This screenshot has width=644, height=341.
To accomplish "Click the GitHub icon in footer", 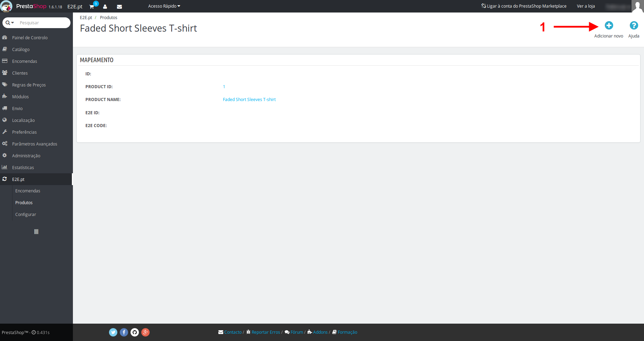I will tap(135, 332).
